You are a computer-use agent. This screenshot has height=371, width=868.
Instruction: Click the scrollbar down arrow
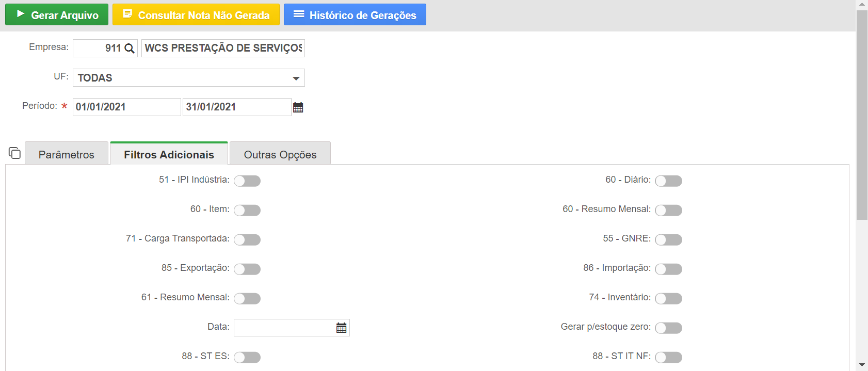(862, 365)
